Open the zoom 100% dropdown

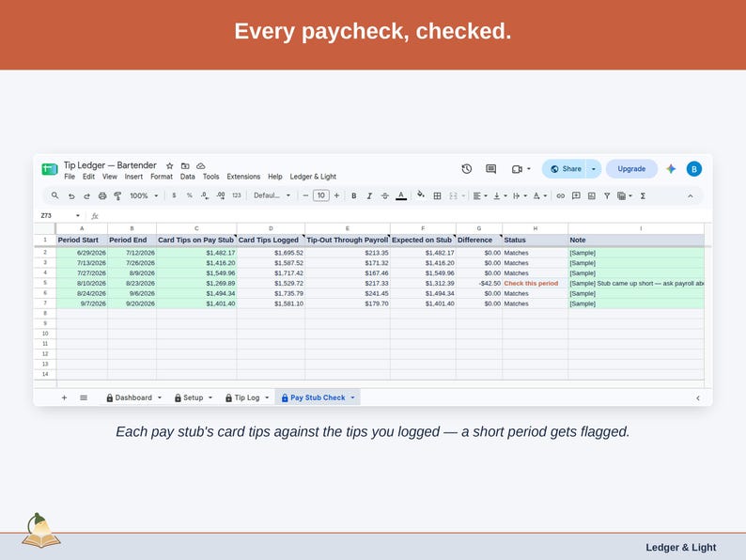[144, 196]
